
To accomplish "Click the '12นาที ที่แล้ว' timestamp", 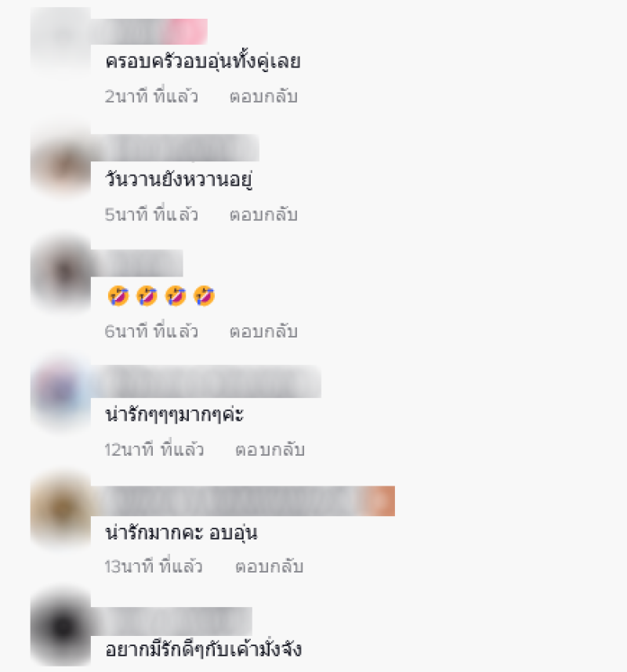I will [x=154, y=449].
